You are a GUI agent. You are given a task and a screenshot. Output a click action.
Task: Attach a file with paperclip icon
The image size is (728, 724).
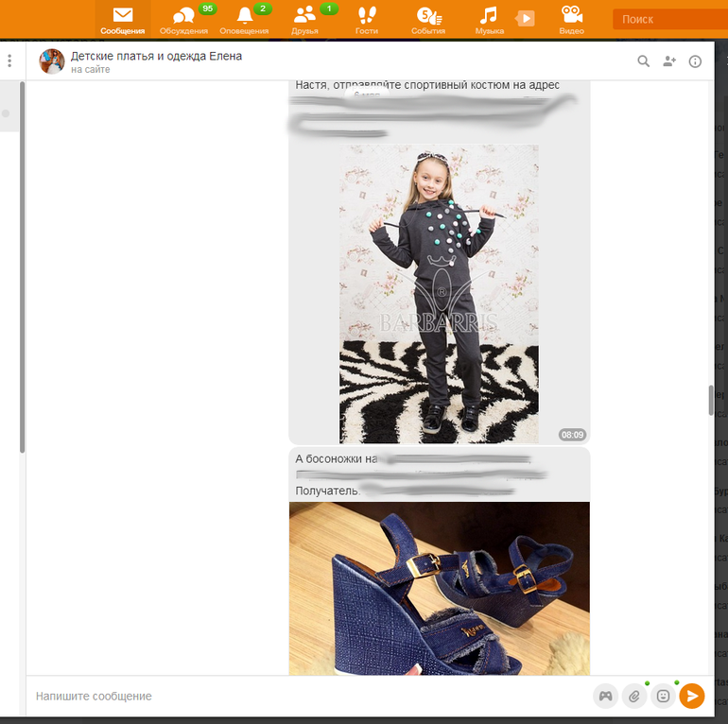pyautogui.click(x=634, y=697)
